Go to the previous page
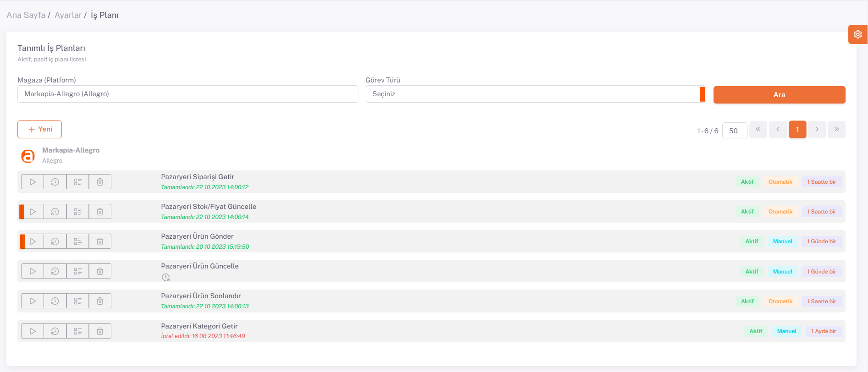868x372 pixels. point(778,130)
